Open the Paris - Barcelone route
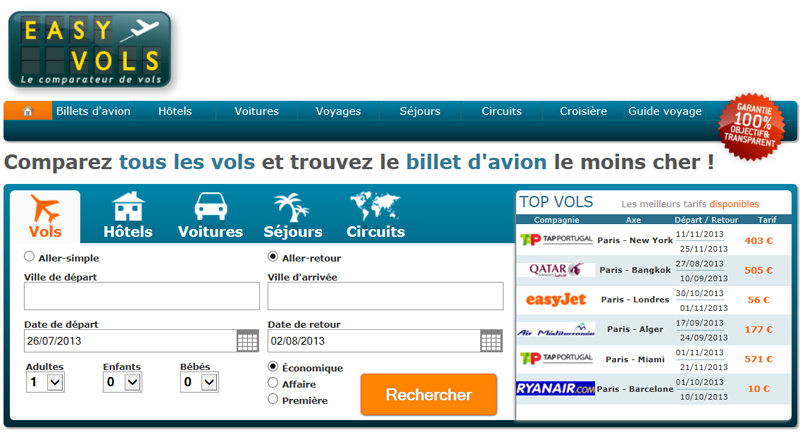 (635, 389)
